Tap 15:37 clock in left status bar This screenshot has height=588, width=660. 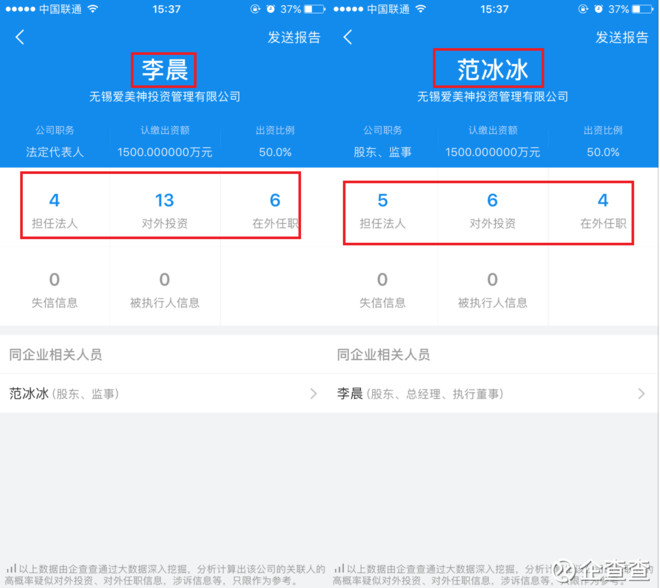coord(166,9)
